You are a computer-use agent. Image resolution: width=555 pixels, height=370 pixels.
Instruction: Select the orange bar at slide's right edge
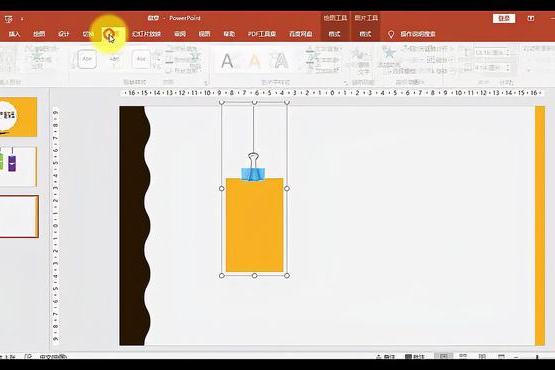(540, 225)
